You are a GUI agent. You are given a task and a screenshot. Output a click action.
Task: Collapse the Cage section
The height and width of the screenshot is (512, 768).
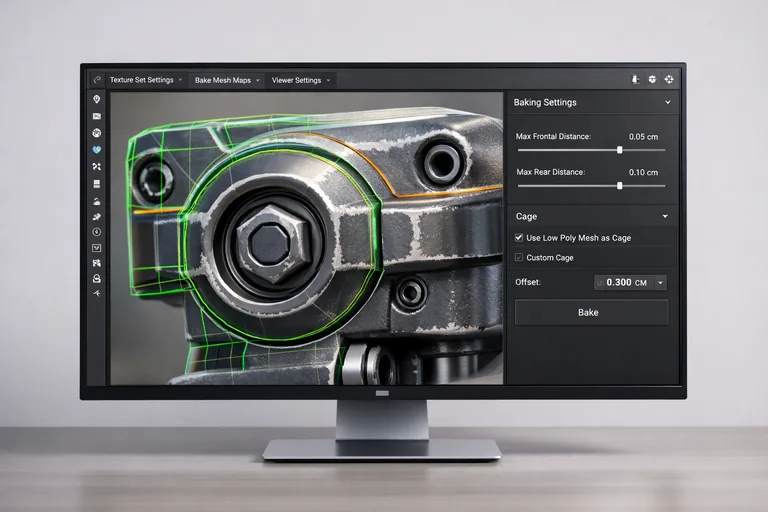pyautogui.click(x=665, y=216)
